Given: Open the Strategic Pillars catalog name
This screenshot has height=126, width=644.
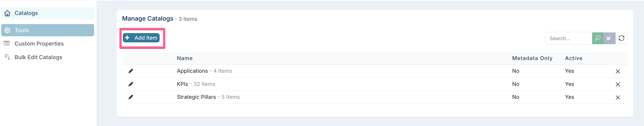Looking at the screenshot, I should 196,97.
